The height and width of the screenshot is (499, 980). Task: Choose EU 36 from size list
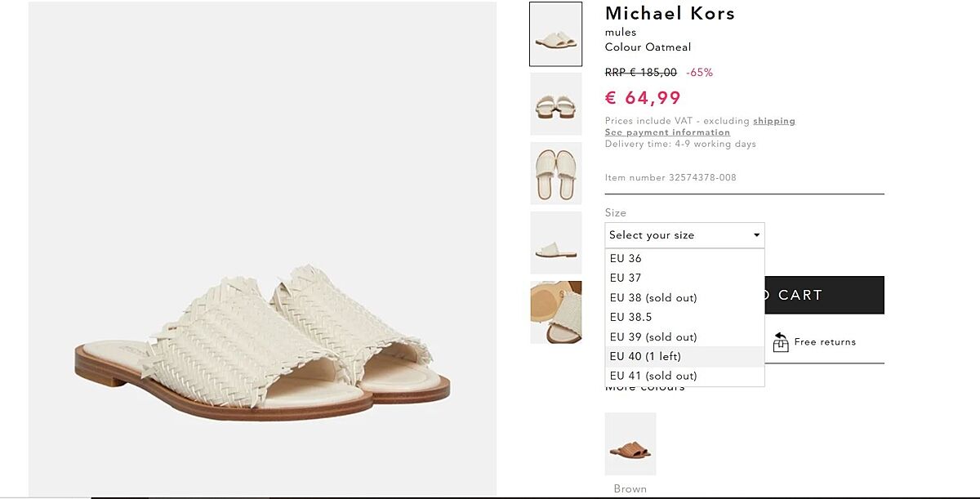pyautogui.click(x=626, y=259)
